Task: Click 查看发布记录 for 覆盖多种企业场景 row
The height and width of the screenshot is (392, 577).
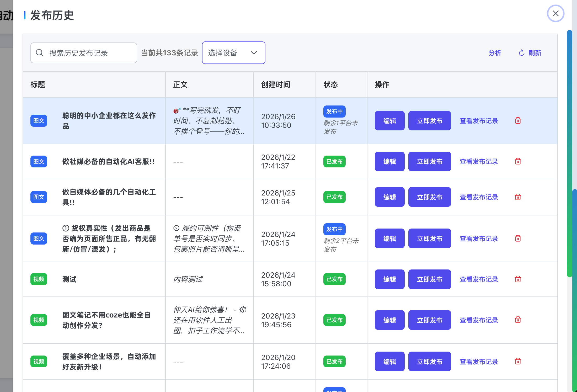Action: (479, 362)
